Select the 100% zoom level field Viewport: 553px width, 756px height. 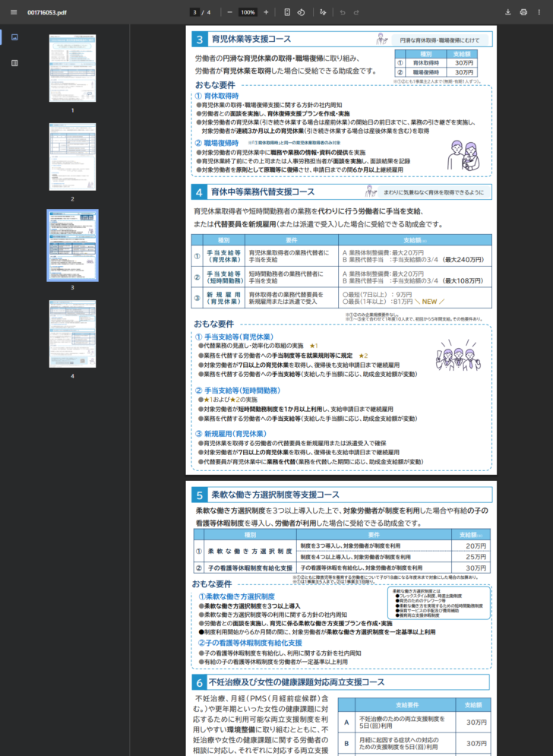coord(248,12)
